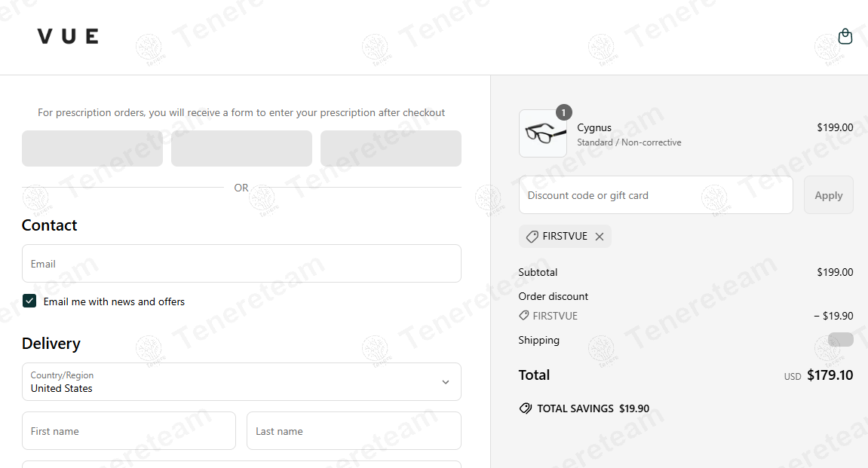The image size is (868, 468).
Task: Click the Total Savings tag icon
Action: pos(526,408)
